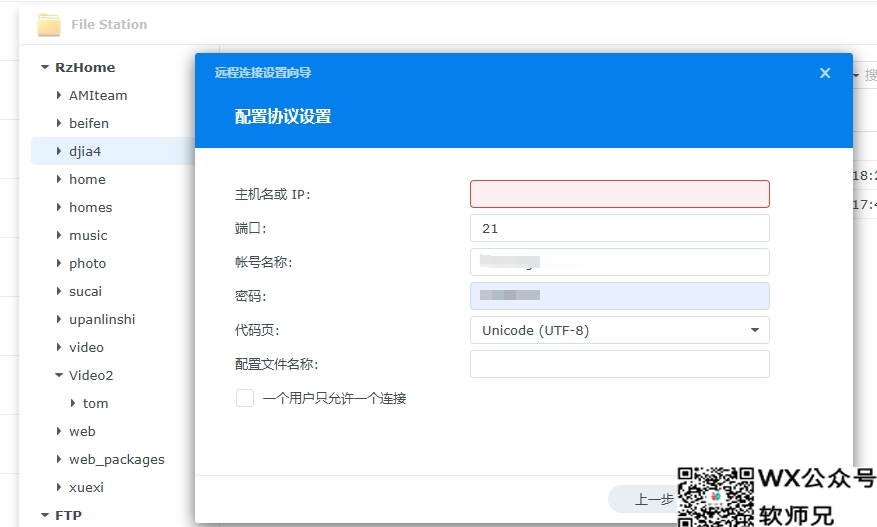
Task: Expand the AMIteam folder arrow
Action: [59, 95]
